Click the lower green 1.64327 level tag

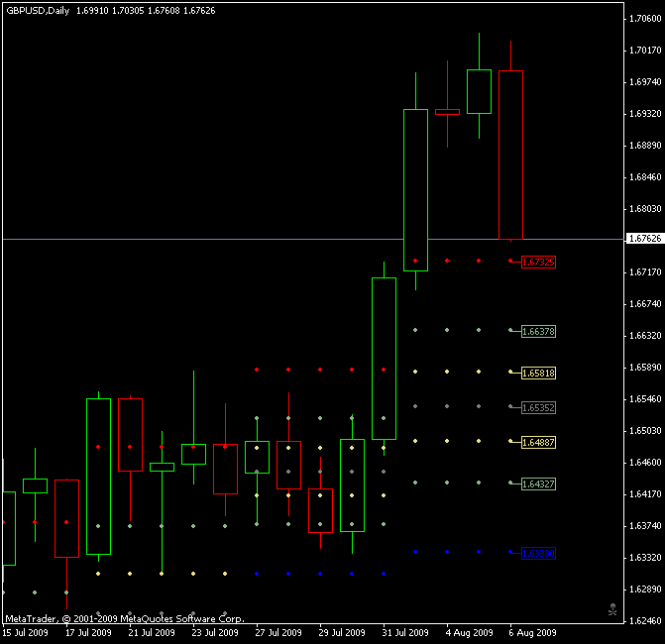coord(538,483)
